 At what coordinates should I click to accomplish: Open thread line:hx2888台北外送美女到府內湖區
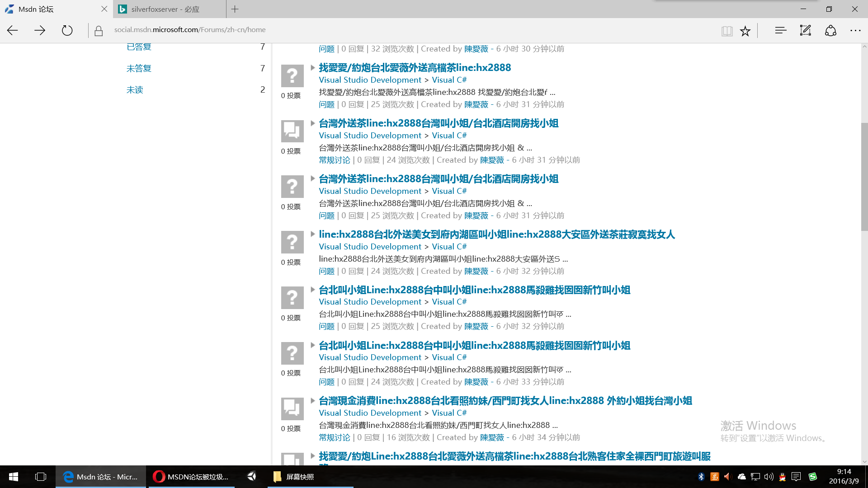[x=496, y=234]
